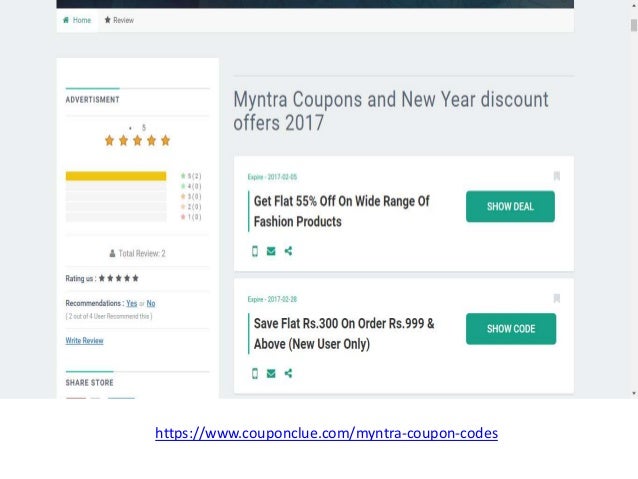Email the Rs.300 new user coupon

271,373
